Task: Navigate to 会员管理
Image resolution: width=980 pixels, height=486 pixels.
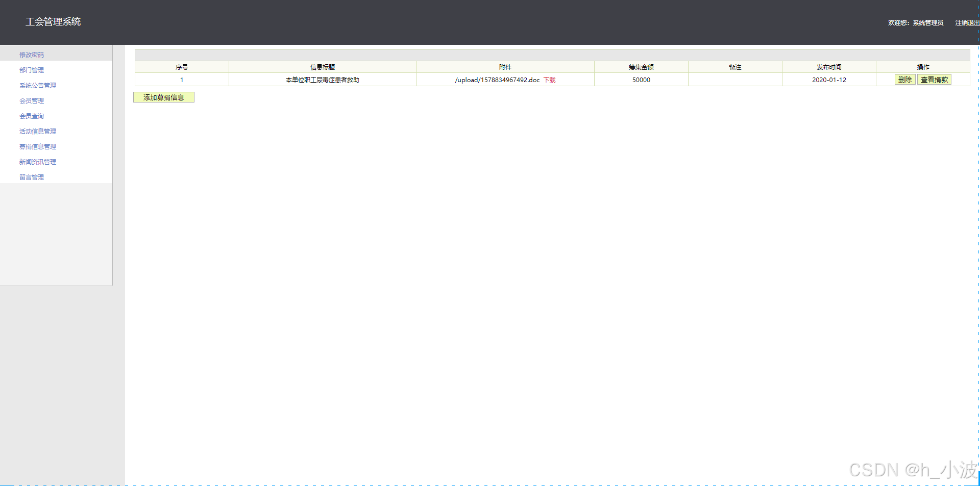Action: pyautogui.click(x=32, y=100)
